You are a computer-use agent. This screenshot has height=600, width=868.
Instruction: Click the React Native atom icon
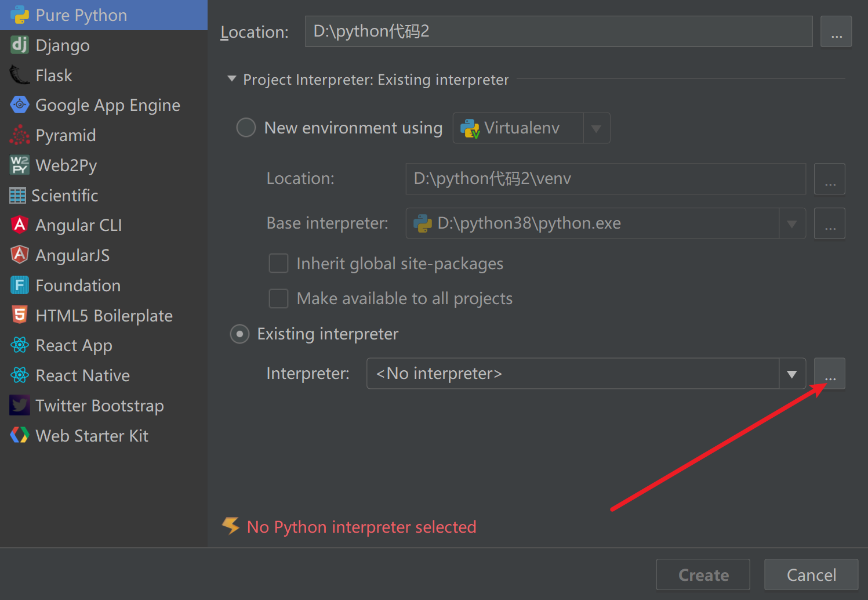(x=20, y=375)
